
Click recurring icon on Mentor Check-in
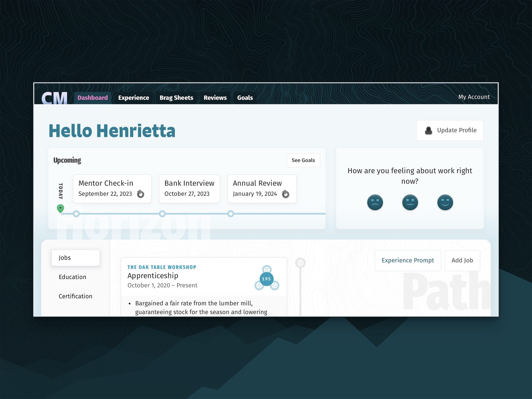141,194
